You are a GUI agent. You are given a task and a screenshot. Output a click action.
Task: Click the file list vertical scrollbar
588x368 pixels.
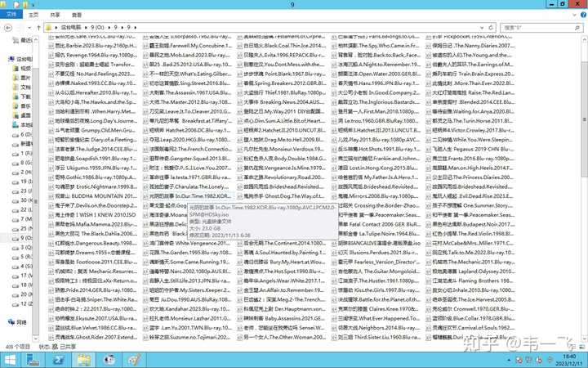click(x=584, y=118)
